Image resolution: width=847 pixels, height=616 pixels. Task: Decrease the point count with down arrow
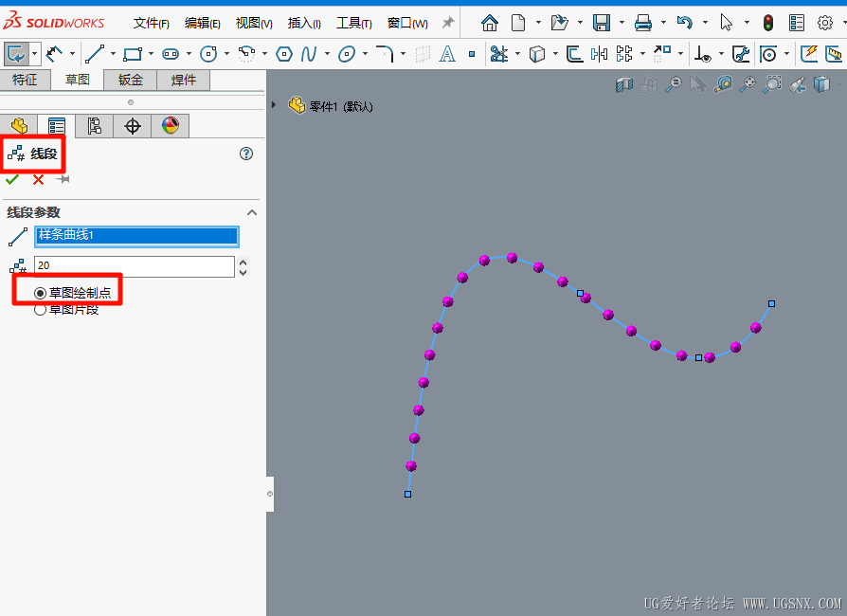(243, 272)
